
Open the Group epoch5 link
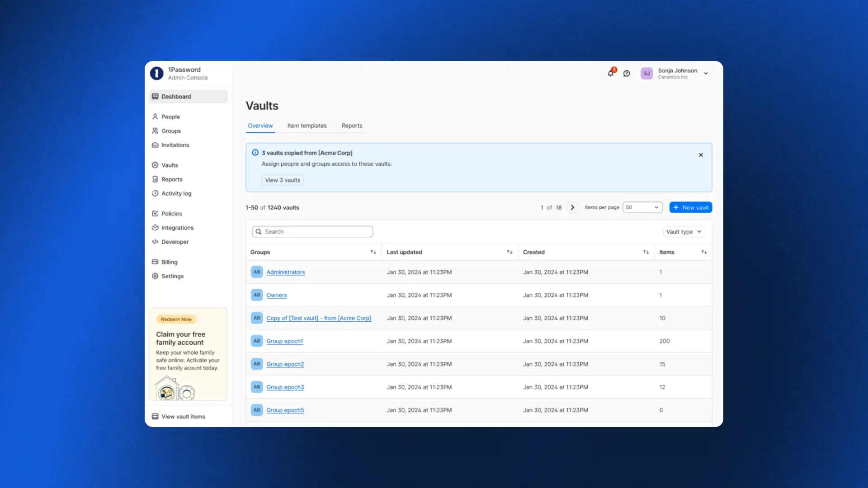tap(285, 410)
